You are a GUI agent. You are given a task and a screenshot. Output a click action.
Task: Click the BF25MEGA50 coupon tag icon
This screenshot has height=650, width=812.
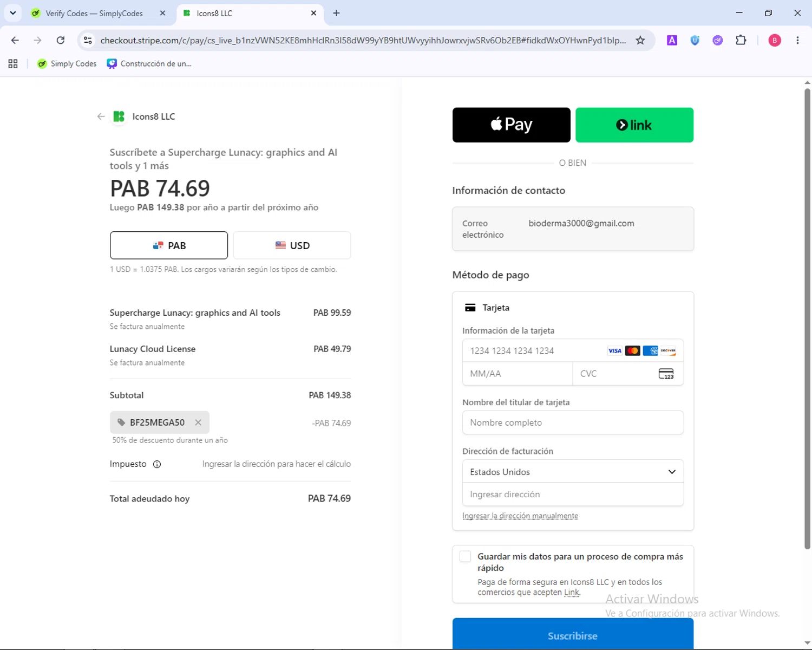coord(121,422)
